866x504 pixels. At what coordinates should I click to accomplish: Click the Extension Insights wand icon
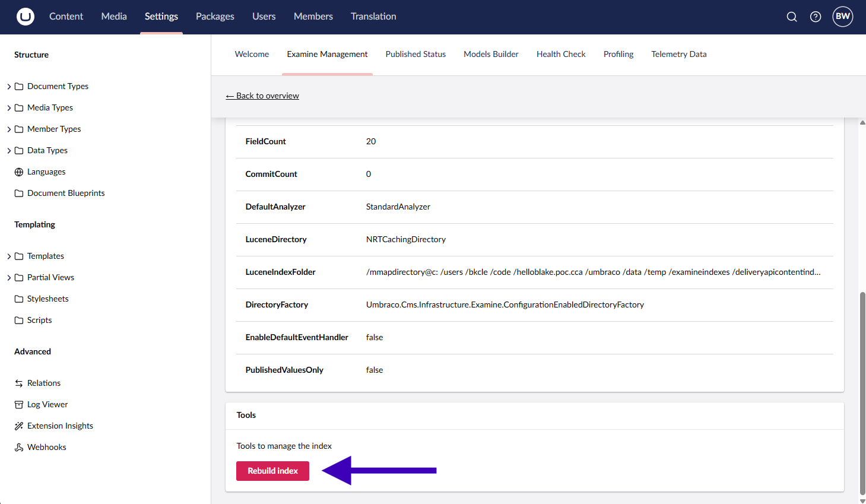19,426
